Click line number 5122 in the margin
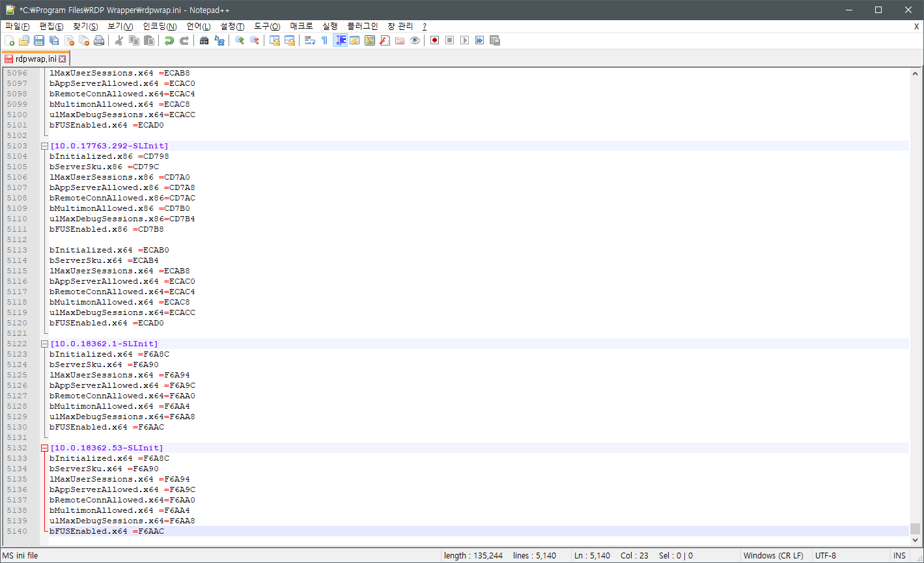Screen dimensions: 924x563 tap(17, 344)
